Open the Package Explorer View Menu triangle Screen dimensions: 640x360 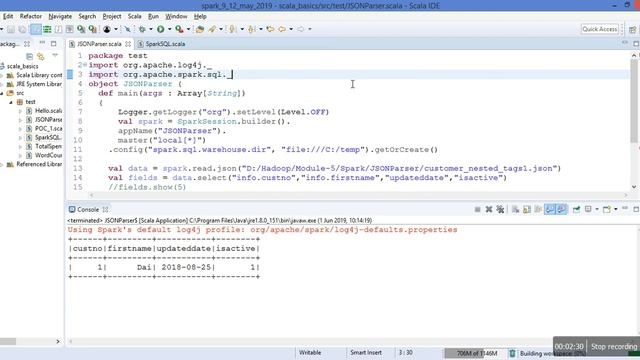(55, 56)
